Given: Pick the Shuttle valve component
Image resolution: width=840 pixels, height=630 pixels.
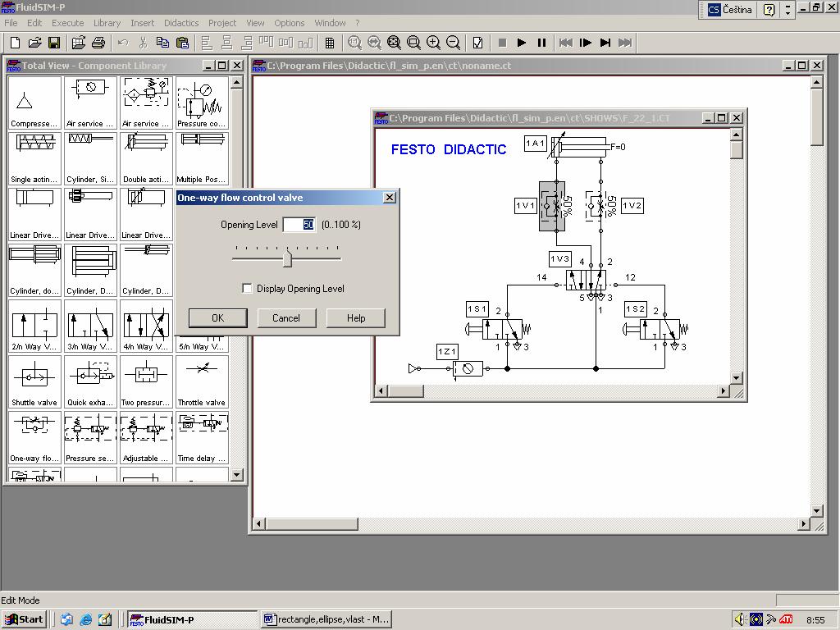Looking at the screenshot, I should click(x=34, y=381).
